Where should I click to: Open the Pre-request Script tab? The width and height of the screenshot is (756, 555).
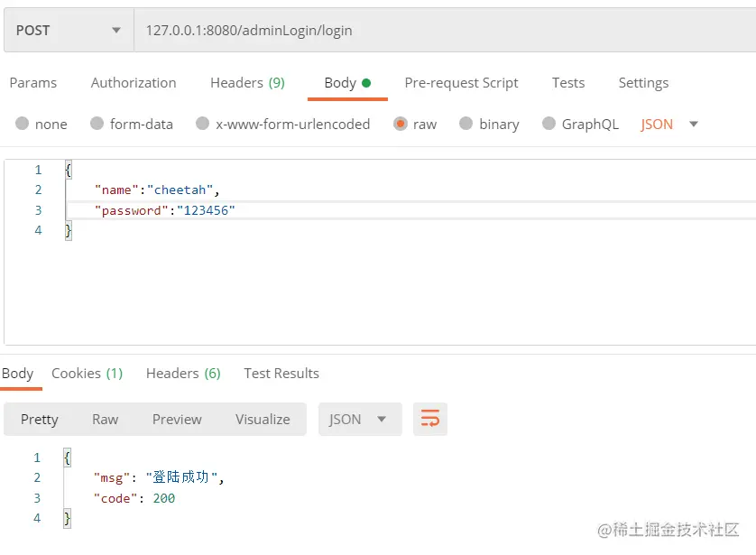tap(461, 83)
